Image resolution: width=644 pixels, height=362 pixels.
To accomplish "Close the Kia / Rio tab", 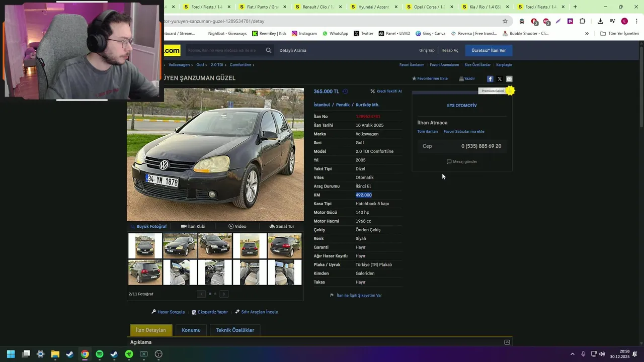I will point(507,7).
